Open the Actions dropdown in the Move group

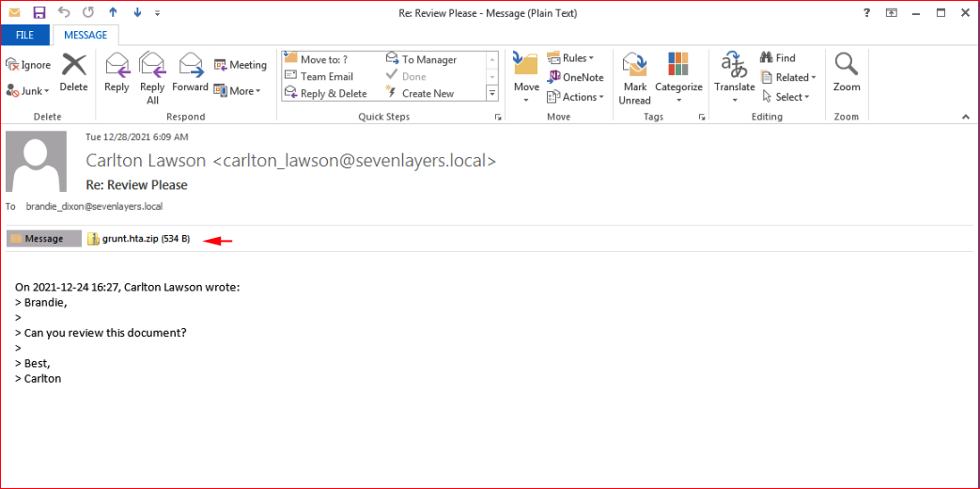[576, 97]
